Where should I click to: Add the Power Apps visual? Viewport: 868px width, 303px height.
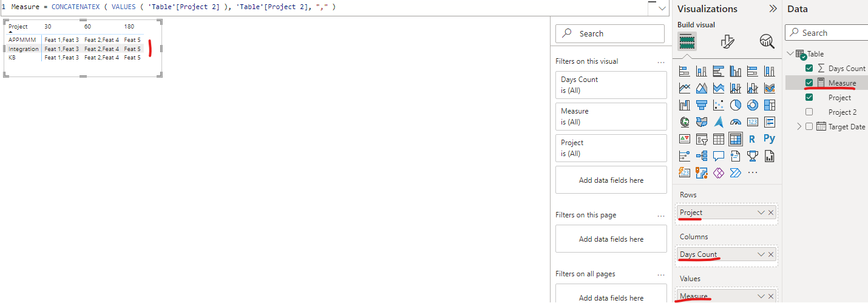(719, 173)
